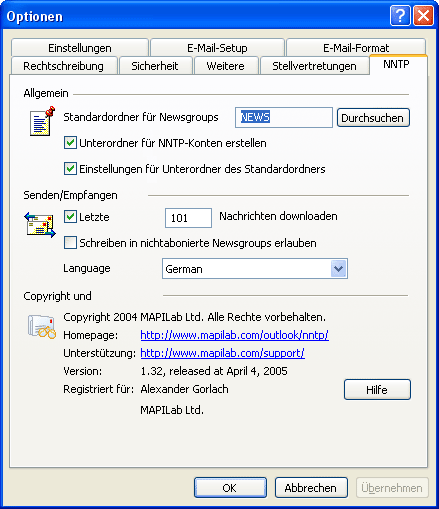
Task: Toggle the Letzte checkbox
Action: point(70,217)
